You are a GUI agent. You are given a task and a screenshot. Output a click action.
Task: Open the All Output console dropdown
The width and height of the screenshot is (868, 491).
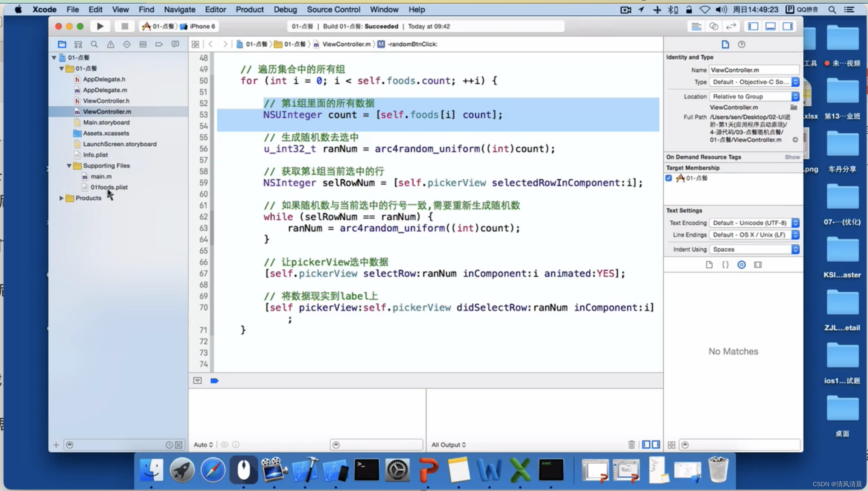pos(449,445)
